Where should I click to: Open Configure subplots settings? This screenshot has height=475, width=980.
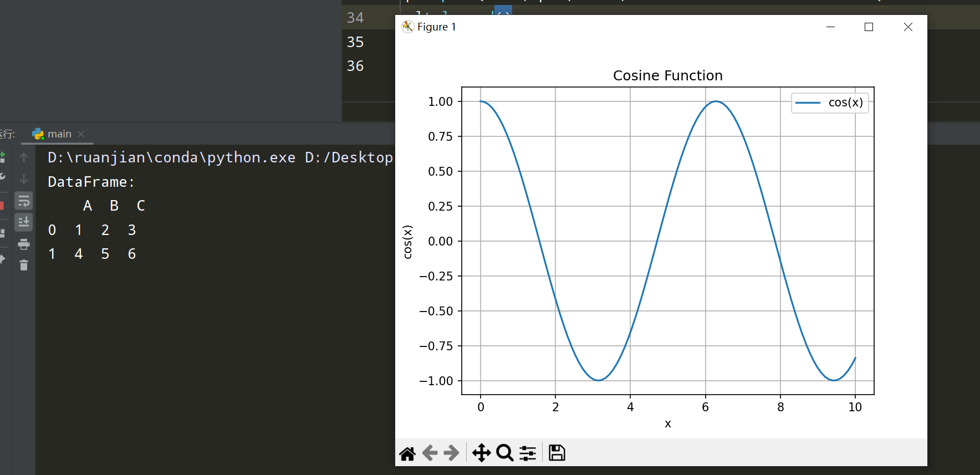click(528, 453)
